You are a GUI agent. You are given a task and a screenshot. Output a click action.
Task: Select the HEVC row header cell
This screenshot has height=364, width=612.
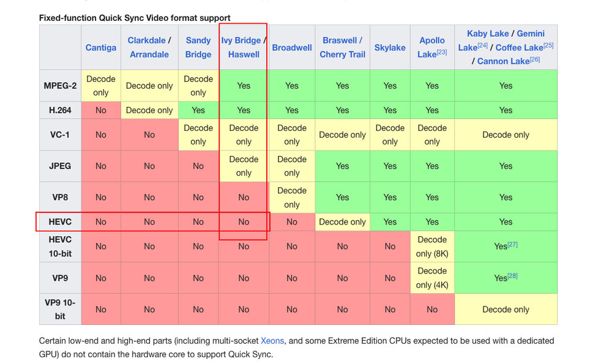59,221
